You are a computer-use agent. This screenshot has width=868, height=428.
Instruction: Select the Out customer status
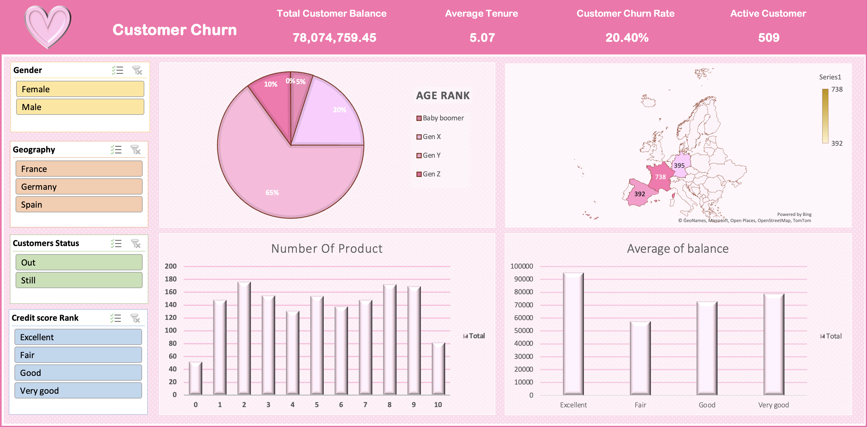tap(79, 262)
